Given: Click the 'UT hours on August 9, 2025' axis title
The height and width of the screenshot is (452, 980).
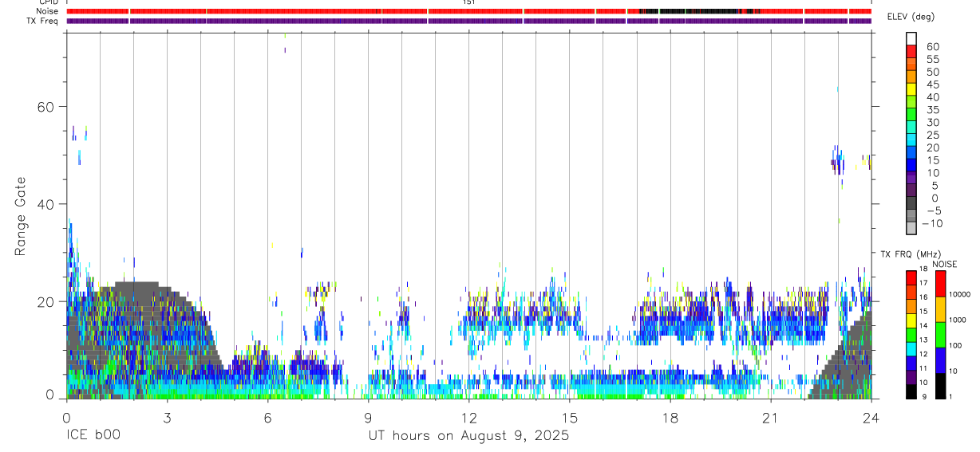Looking at the screenshot, I should [468, 436].
